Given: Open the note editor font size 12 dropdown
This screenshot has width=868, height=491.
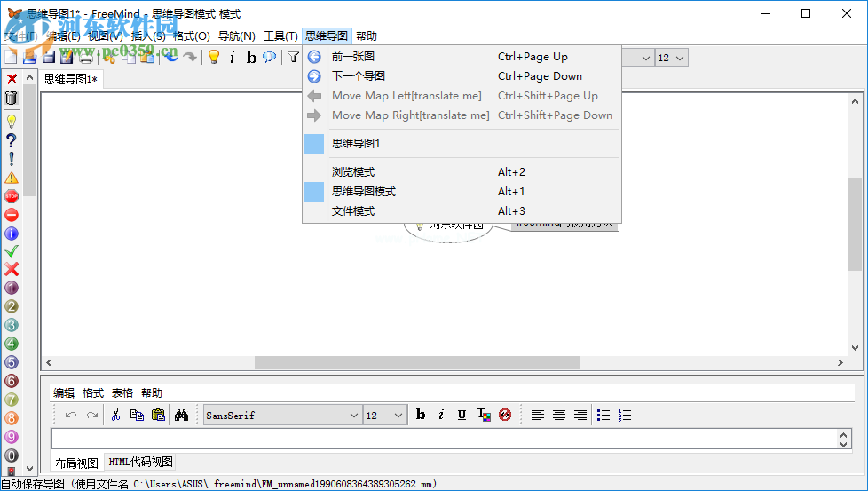Looking at the screenshot, I should click(384, 416).
